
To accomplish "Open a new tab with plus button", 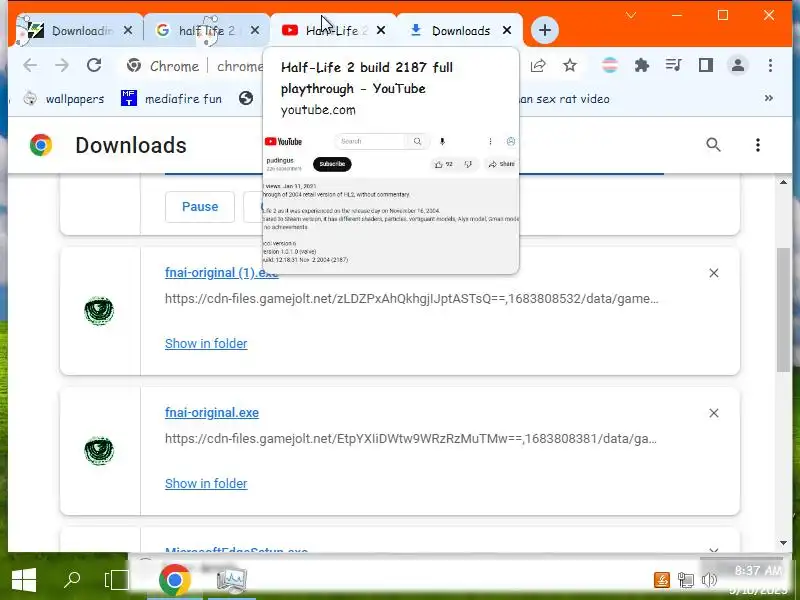I will point(545,30).
